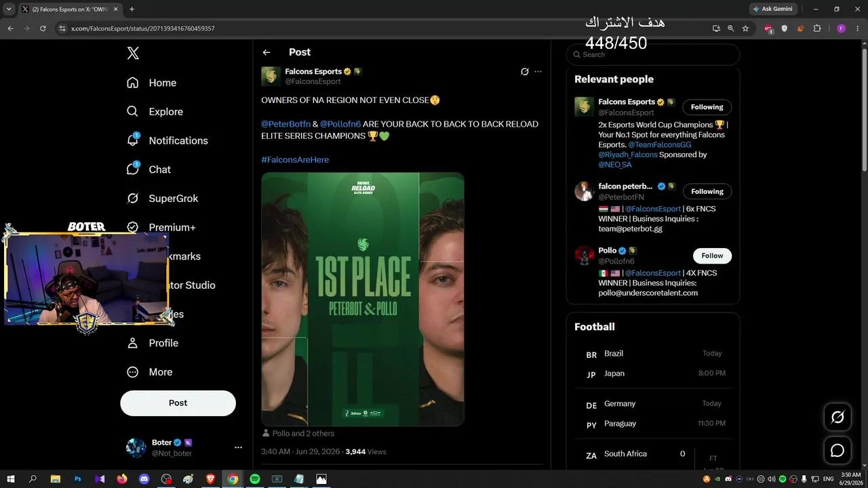The image size is (868, 488).
Task: Open Germany vs Paraguay football match
Action: (653, 413)
